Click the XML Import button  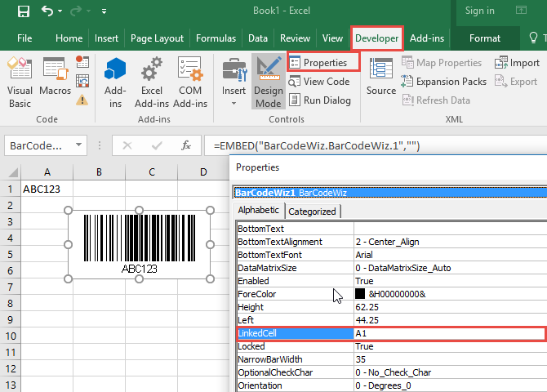[x=517, y=63]
